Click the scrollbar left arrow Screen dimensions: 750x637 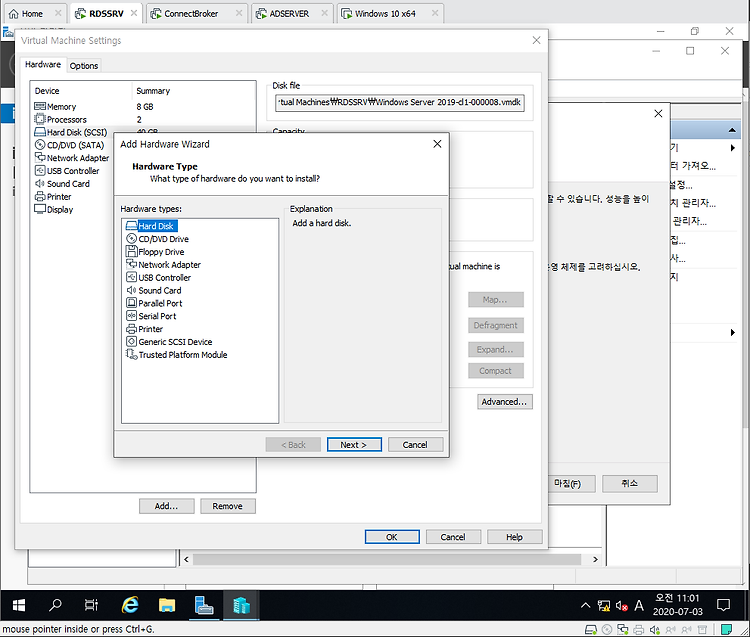click(186, 559)
